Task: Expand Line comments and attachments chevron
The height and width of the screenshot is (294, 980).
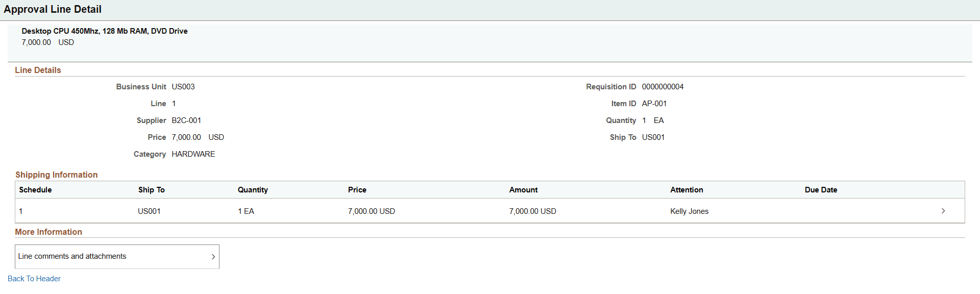Action: (x=213, y=257)
